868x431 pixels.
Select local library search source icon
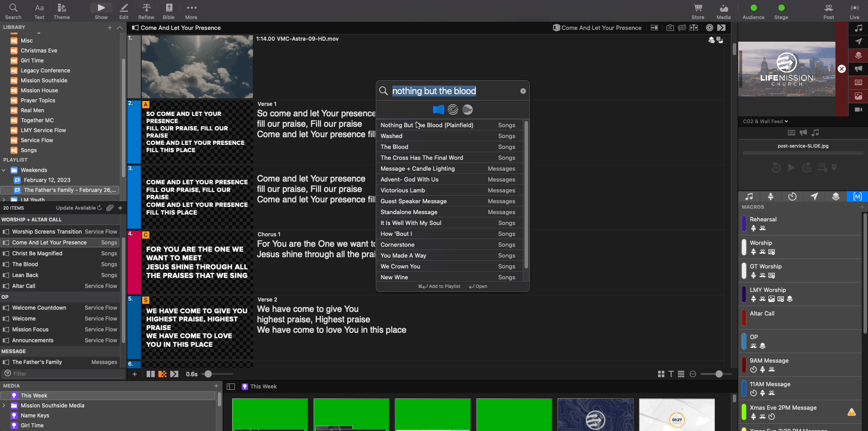point(438,110)
